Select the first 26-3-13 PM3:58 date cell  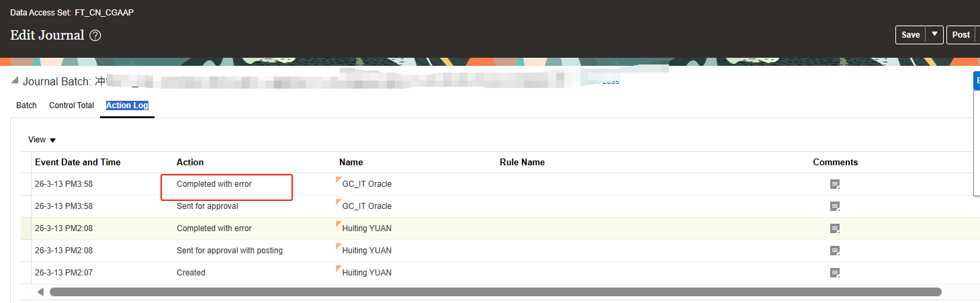click(64, 184)
